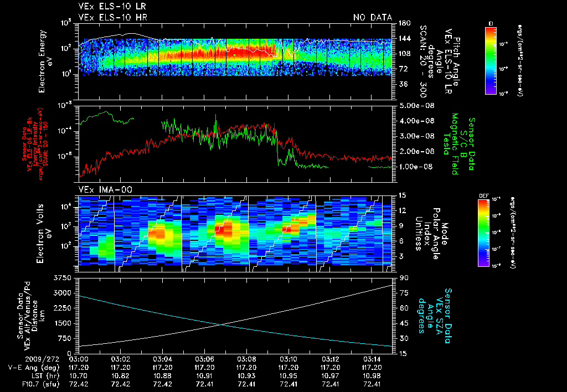
Task: Click the electron energy spectrogram panel
Action: [x=235, y=61]
